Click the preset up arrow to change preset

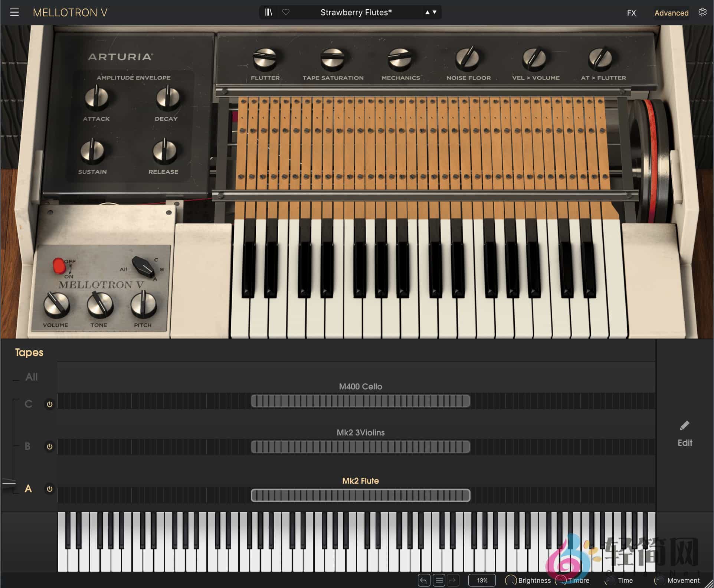(x=428, y=12)
